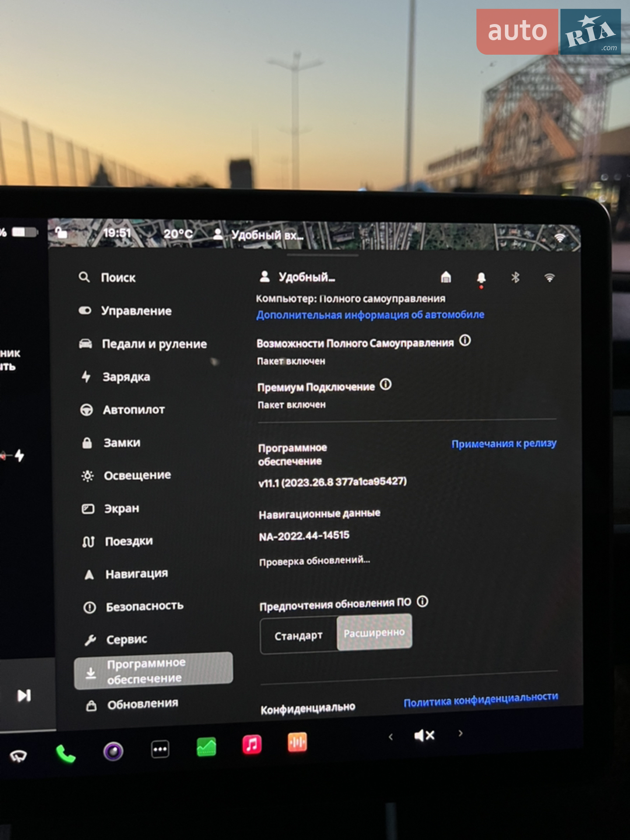Open the green energy graph app

(x=206, y=747)
